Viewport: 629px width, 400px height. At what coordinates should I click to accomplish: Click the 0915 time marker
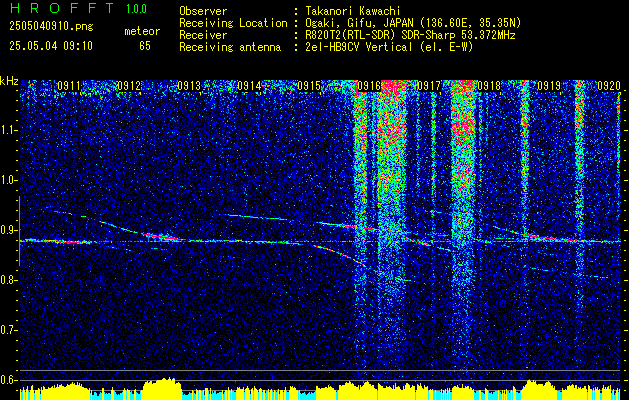click(309, 86)
